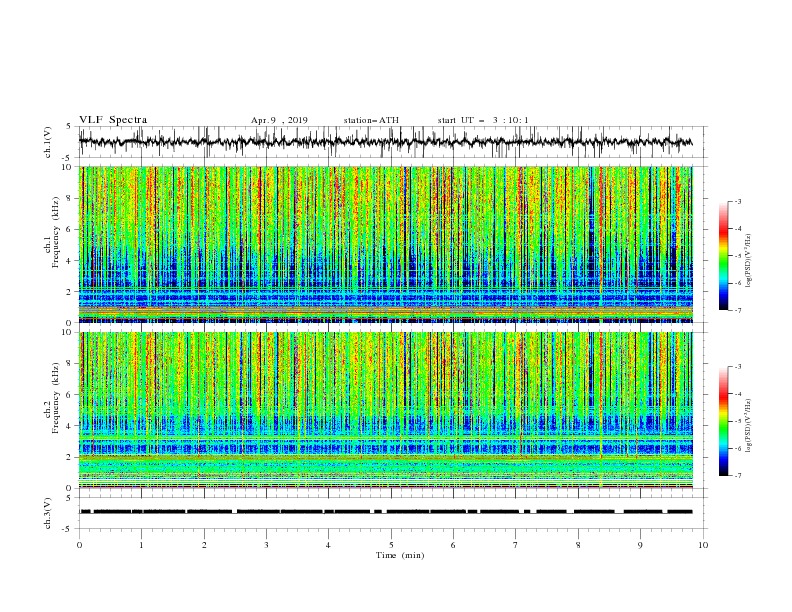Image resolution: width=792 pixels, height=612 pixels.
Task: Click the ch.1 color scale bar
Action: coord(723,256)
